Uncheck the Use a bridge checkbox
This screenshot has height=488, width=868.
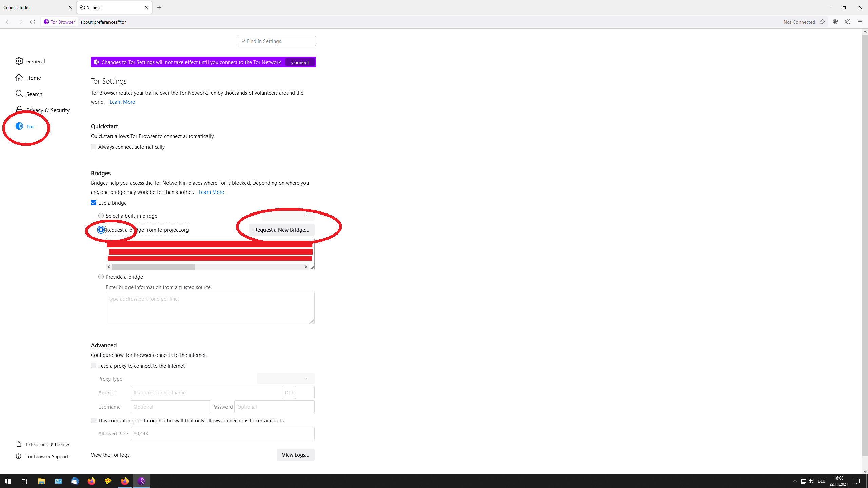click(94, 203)
